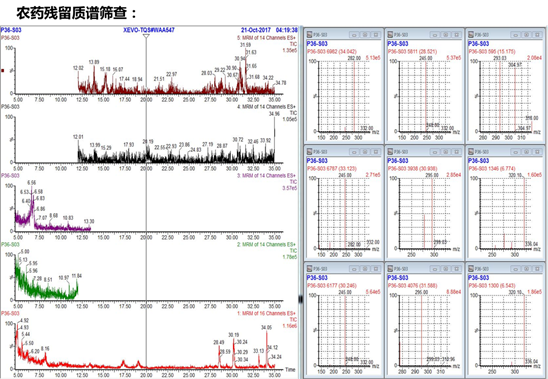Viewport: 548px width, 379px height.
Task: Click the spectrum window icon for scan 5811 (28.521)
Action: pos(390,35)
